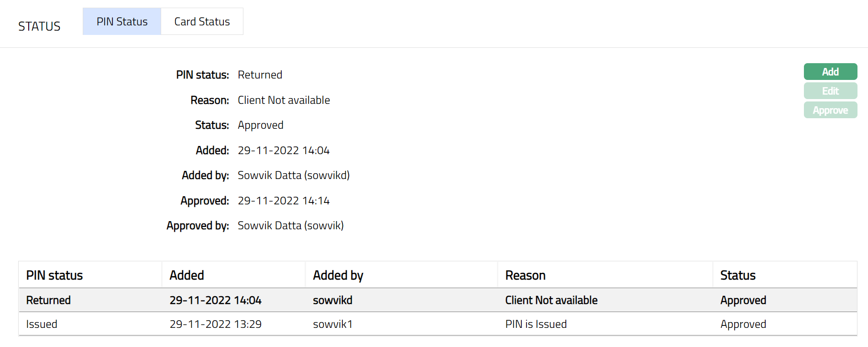Click the Approved status in Returned row
The image size is (868, 347).
743,300
